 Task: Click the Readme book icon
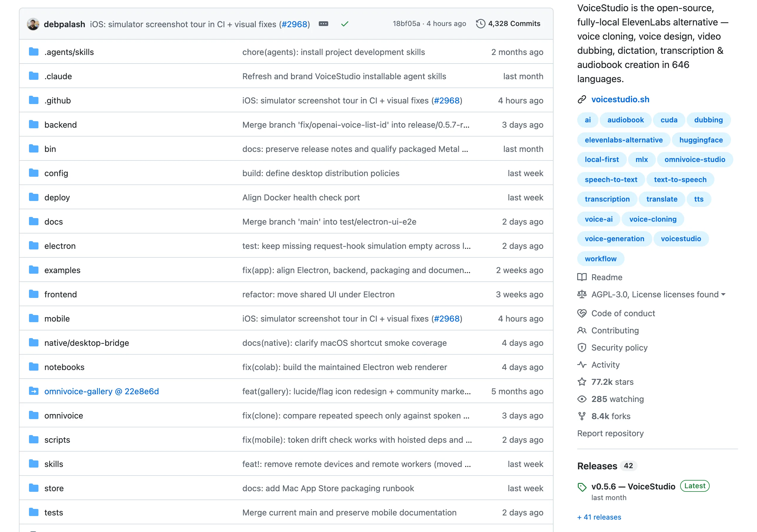(582, 277)
